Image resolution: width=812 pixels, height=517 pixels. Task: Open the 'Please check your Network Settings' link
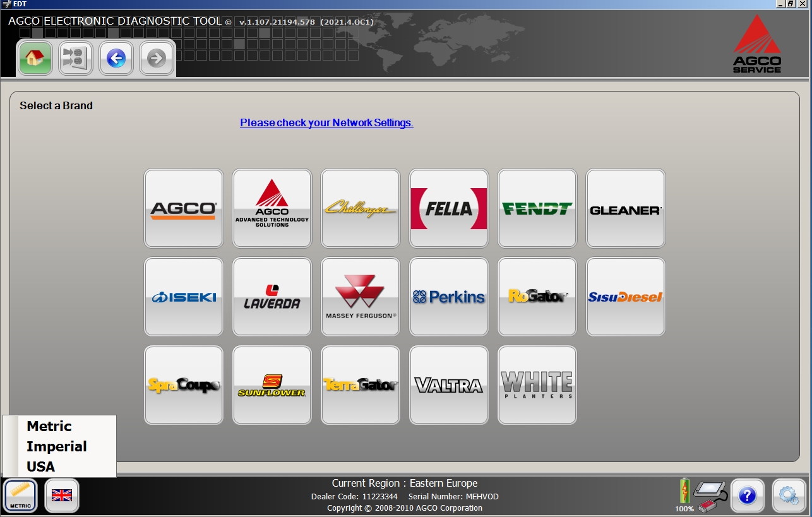[x=326, y=122]
